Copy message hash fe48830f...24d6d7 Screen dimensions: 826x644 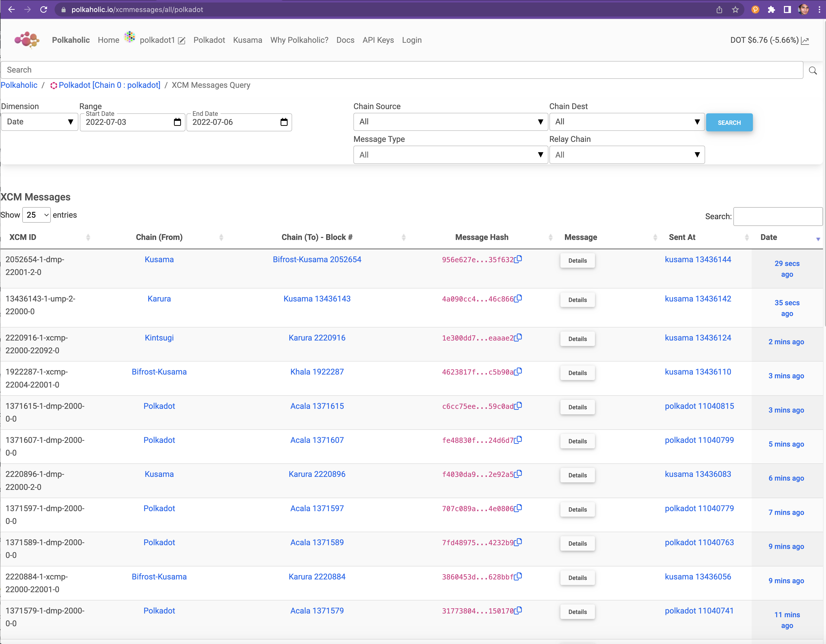click(x=518, y=440)
